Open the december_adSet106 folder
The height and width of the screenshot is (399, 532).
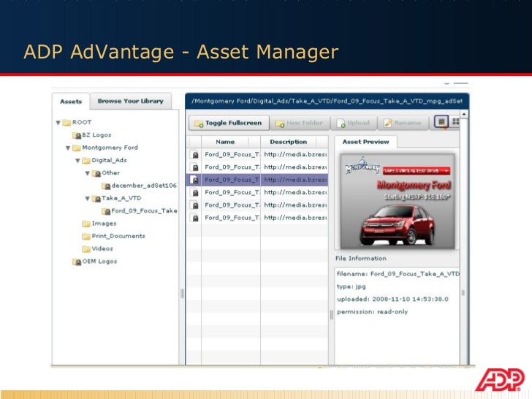point(139,186)
